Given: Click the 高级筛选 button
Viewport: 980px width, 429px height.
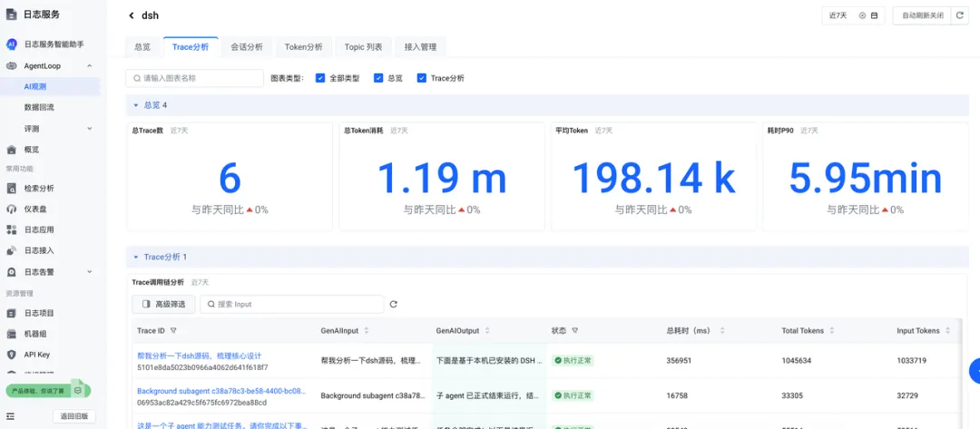Looking at the screenshot, I should [x=163, y=304].
